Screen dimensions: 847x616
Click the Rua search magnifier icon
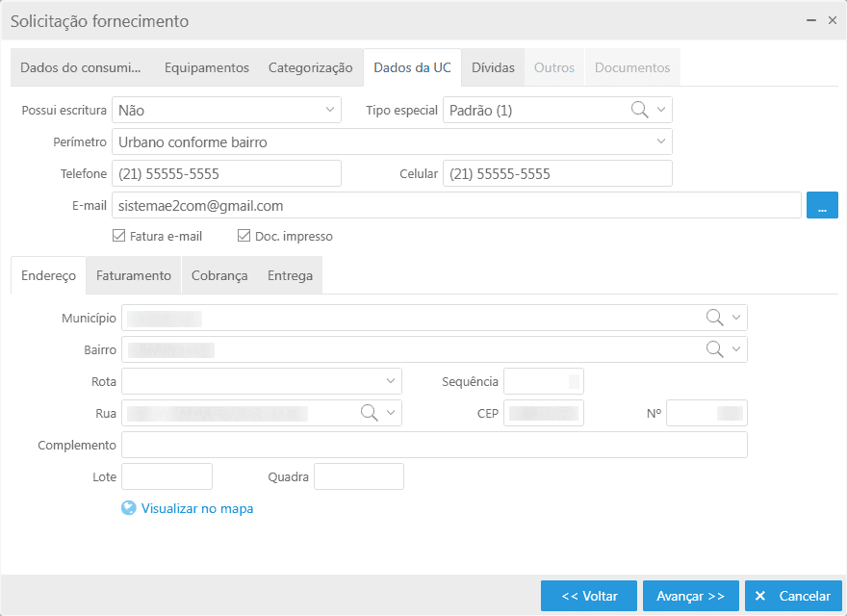[x=370, y=413]
